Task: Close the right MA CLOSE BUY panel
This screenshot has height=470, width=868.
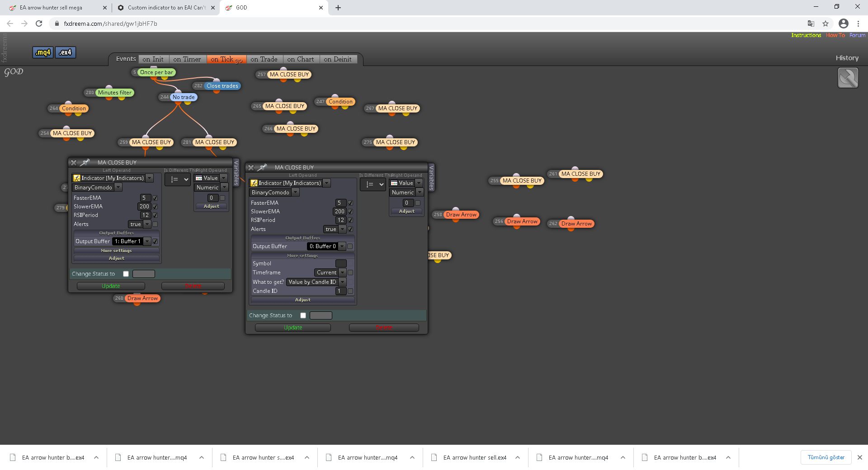Action: click(x=251, y=168)
